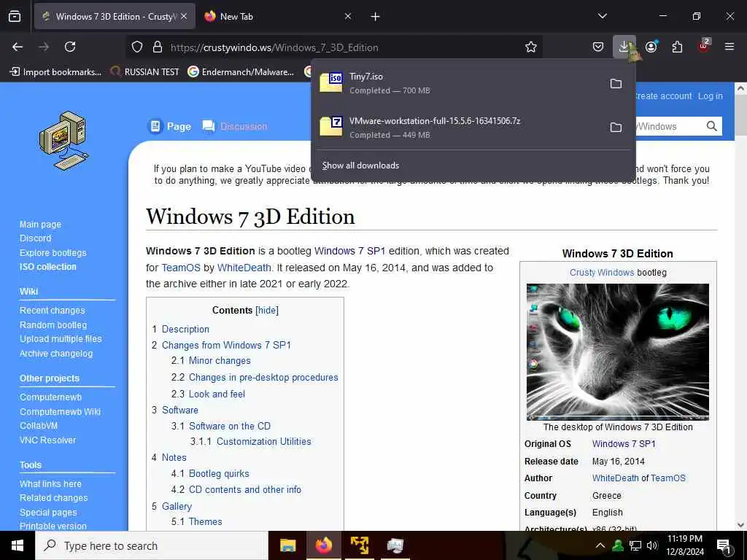Save page to Pocket
Viewport: 747px width, 560px height.
click(598, 47)
